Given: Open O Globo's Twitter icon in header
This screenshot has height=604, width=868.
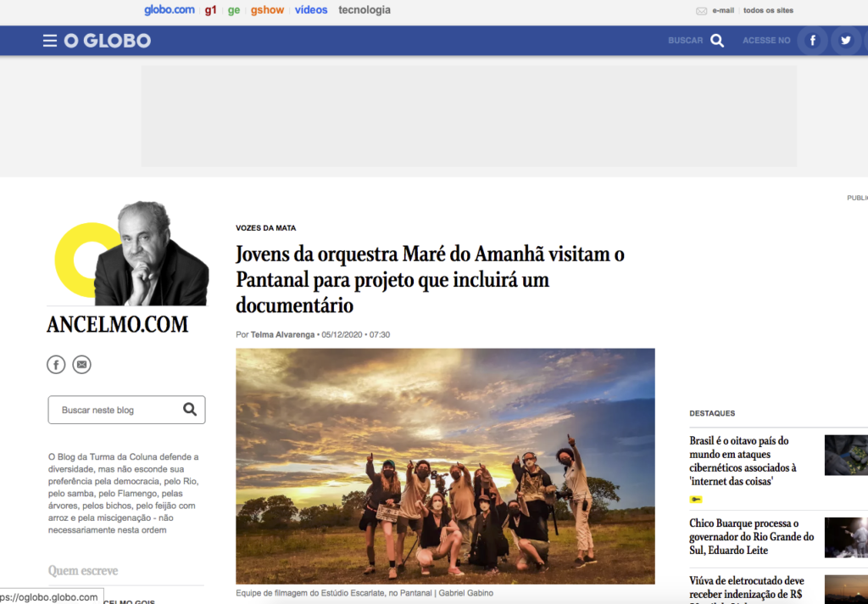Looking at the screenshot, I should [845, 41].
